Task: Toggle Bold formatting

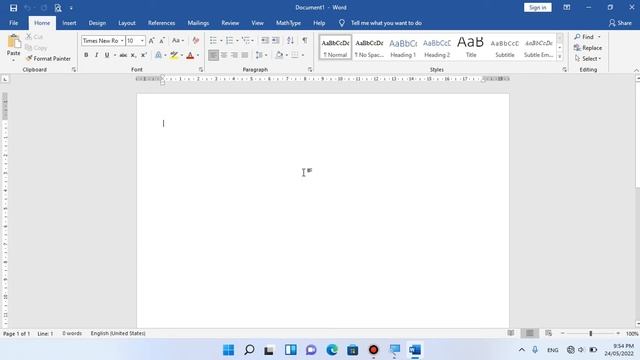Action: [86, 55]
